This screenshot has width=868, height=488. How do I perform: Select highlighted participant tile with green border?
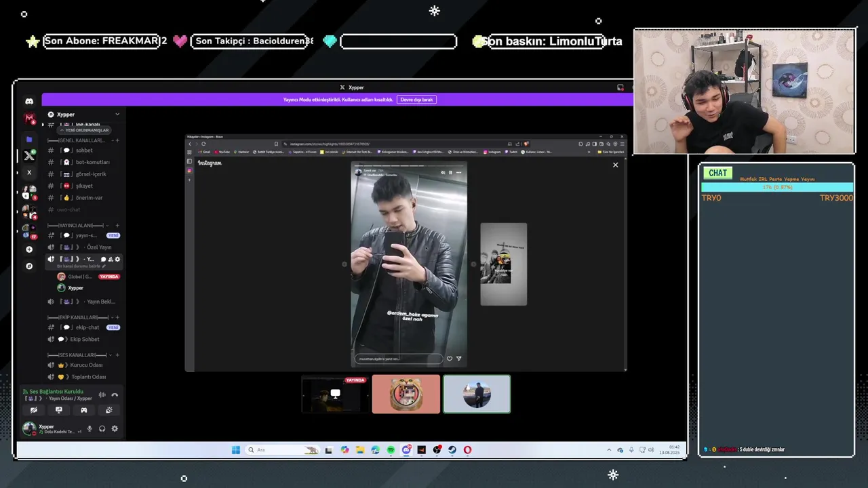click(x=477, y=394)
